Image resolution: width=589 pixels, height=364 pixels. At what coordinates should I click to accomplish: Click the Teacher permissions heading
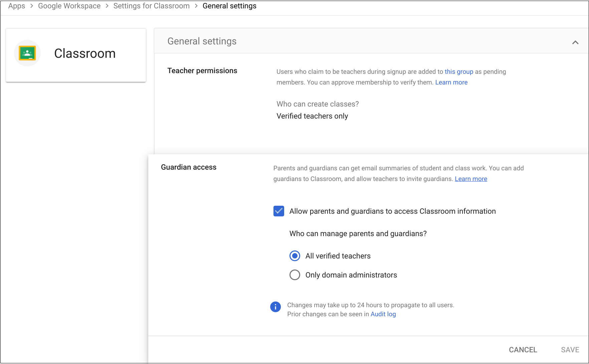[x=202, y=70]
